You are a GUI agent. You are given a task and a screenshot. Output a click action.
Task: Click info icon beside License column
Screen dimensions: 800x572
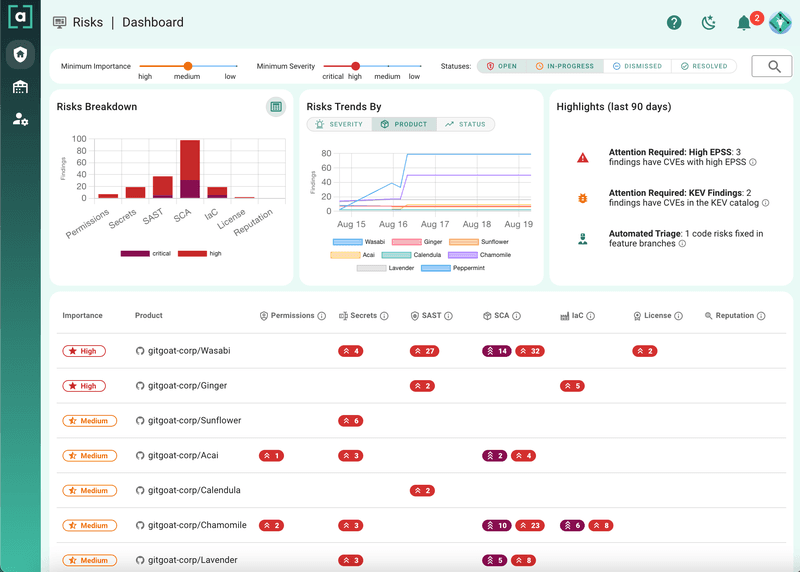[x=678, y=316]
